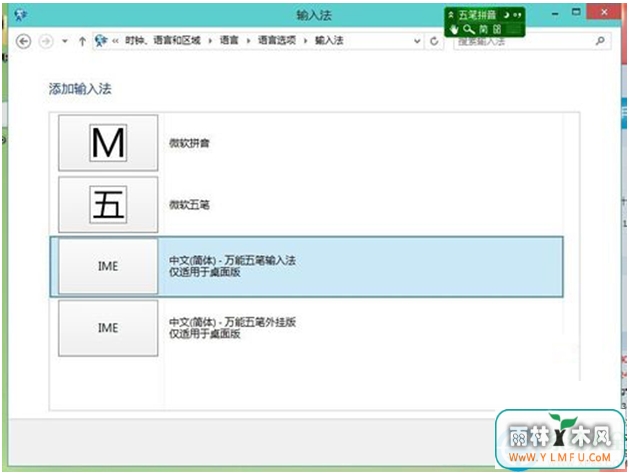The image size is (630, 474).
Task: Toggle 简 simplified mode on IME toolbar
Action: [x=483, y=29]
